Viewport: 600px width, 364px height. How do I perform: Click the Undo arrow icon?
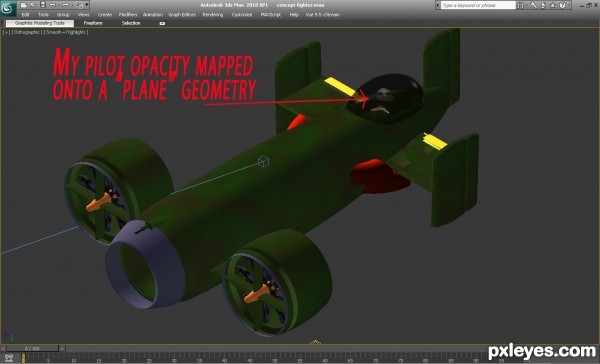tap(52, 5)
